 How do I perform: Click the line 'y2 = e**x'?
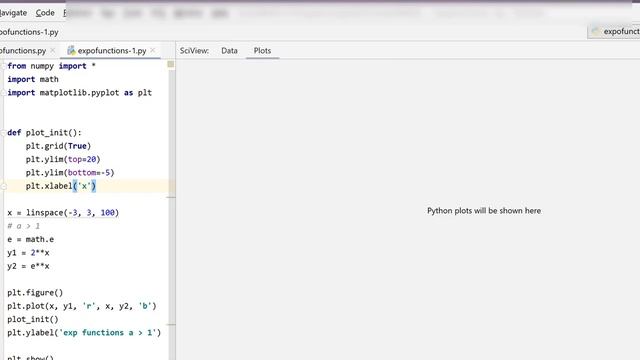pyautogui.click(x=28, y=266)
